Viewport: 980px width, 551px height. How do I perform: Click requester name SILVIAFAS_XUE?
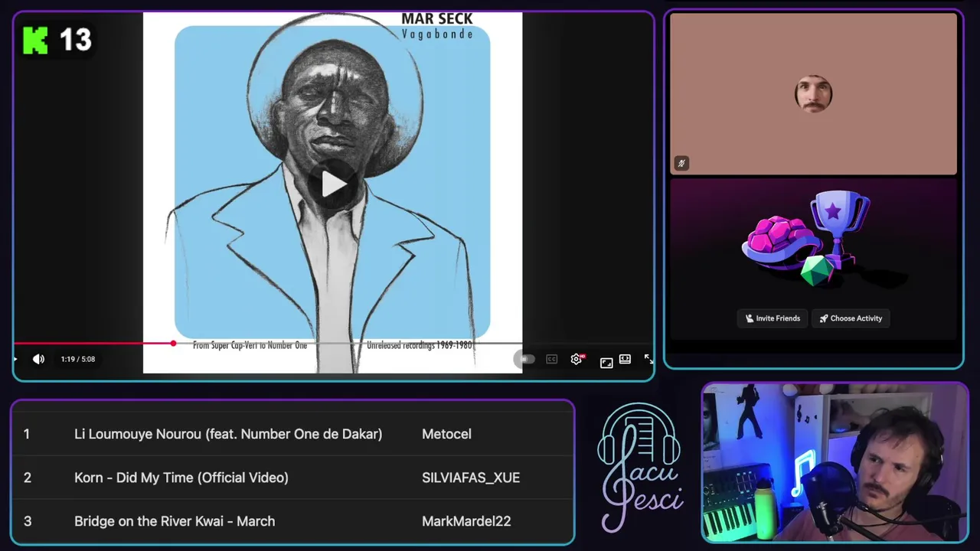(x=471, y=478)
